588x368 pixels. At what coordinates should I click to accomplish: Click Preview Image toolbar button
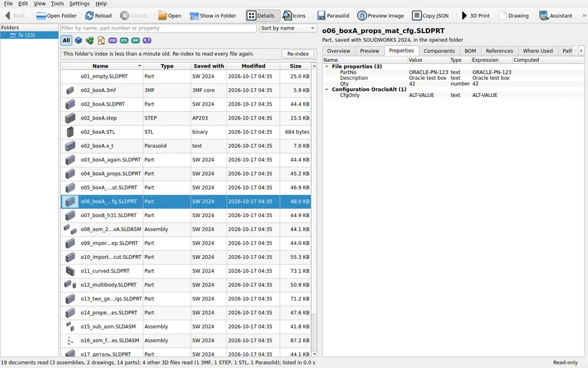(380, 16)
